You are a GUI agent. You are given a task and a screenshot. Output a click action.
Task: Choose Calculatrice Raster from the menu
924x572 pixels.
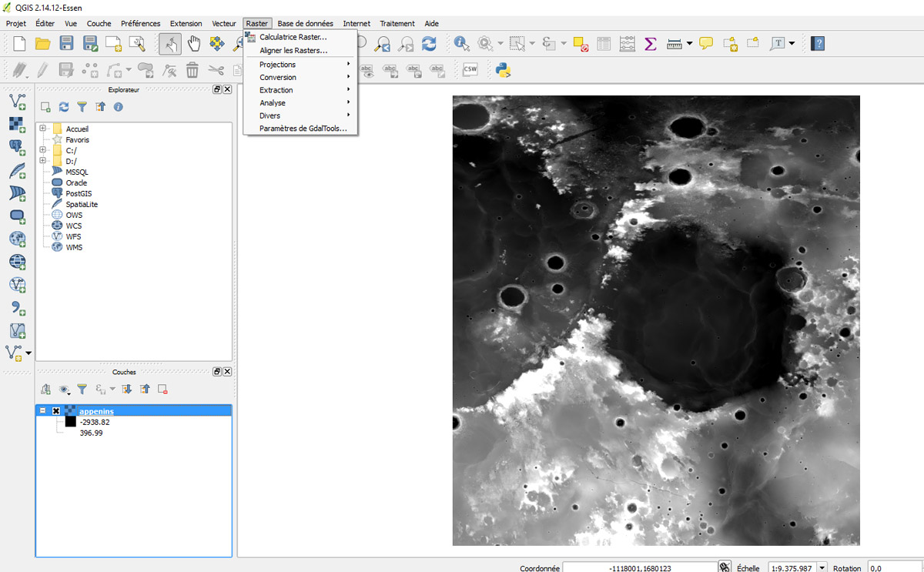(293, 37)
